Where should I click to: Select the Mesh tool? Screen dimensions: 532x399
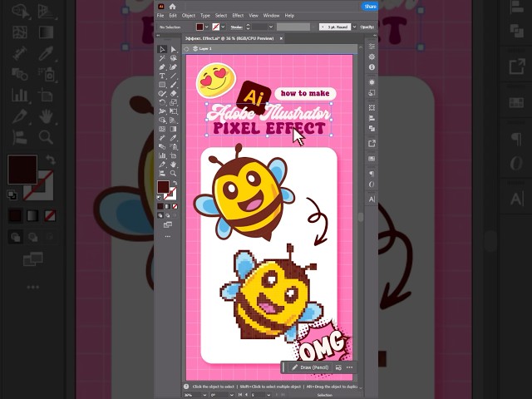162,129
